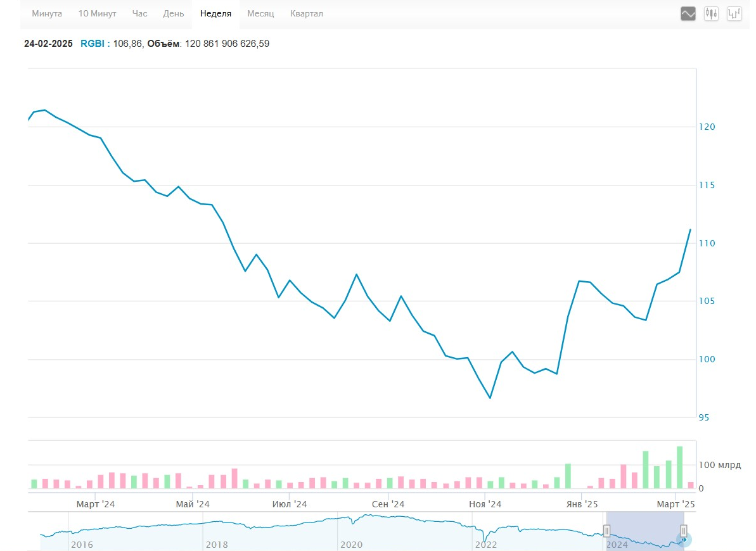
Task: Click the right range navigator handle
Action: click(684, 531)
